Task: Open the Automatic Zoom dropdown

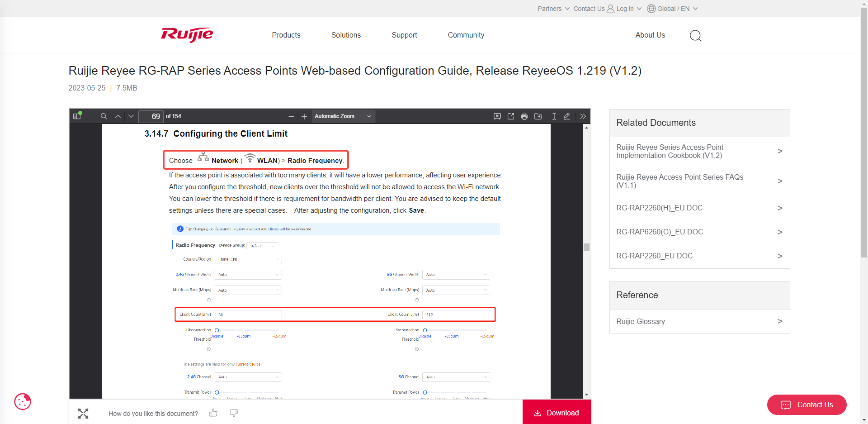Action: click(343, 116)
